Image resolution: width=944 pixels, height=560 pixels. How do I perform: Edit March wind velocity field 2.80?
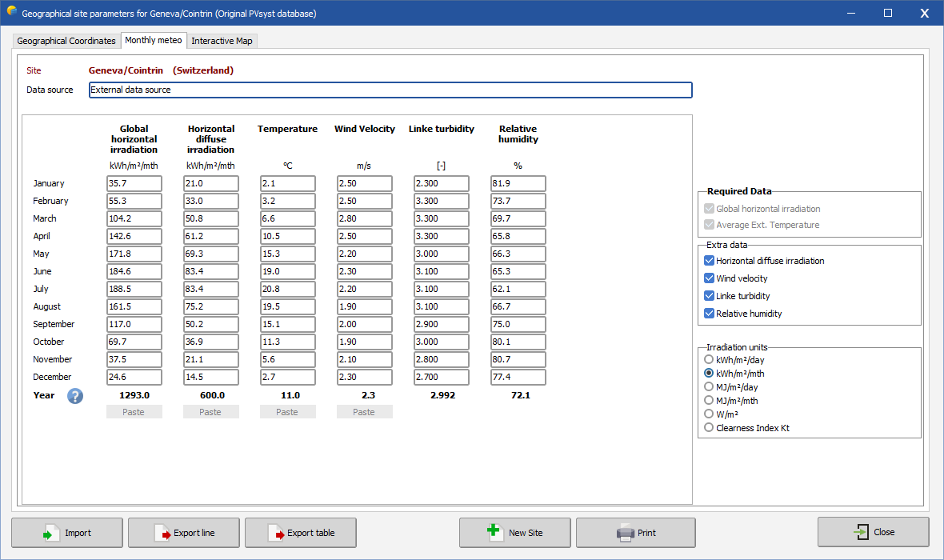click(364, 218)
